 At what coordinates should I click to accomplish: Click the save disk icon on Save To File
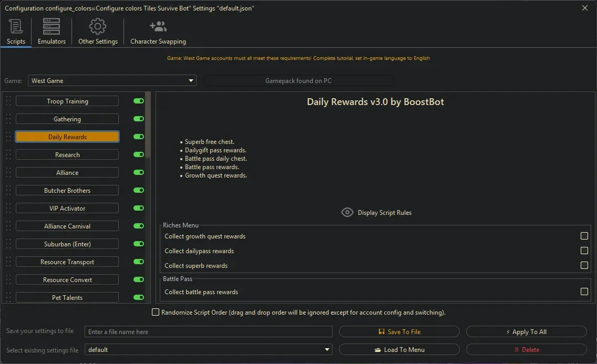coord(380,331)
